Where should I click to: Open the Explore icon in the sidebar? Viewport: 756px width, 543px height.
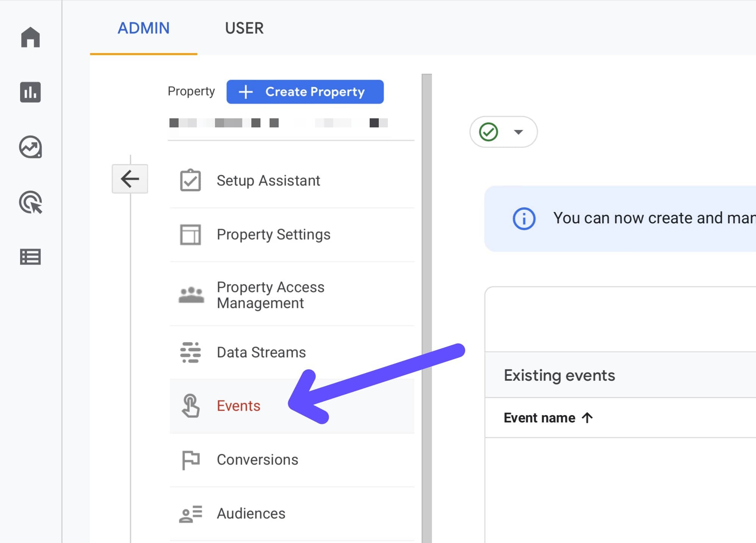coord(31,147)
